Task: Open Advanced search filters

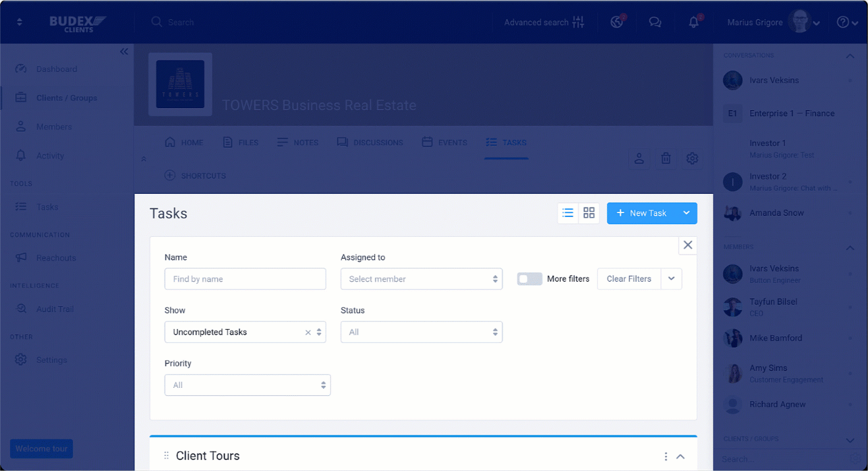Action: pyautogui.click(x=544, y=22)
